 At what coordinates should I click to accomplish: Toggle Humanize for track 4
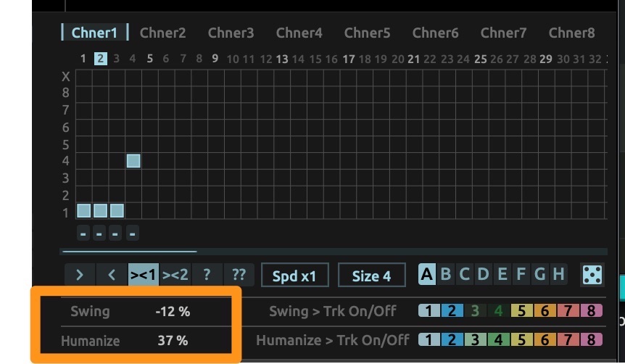pyautogui.click(x=499, y=339)
